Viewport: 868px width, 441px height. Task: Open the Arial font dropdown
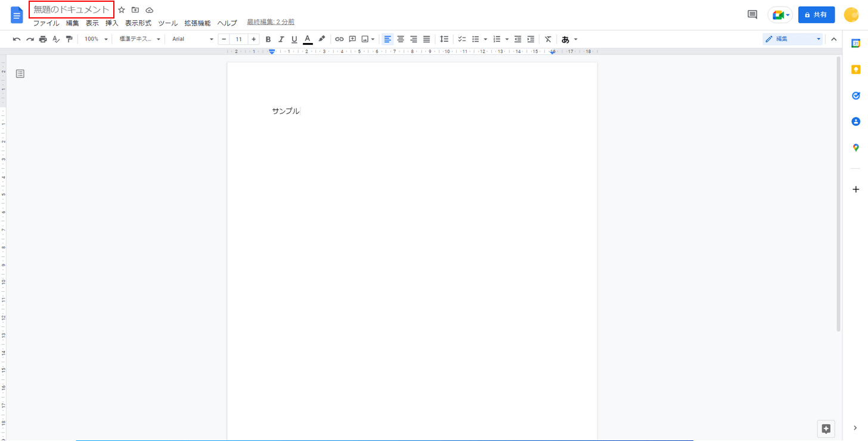coord(193,39)
